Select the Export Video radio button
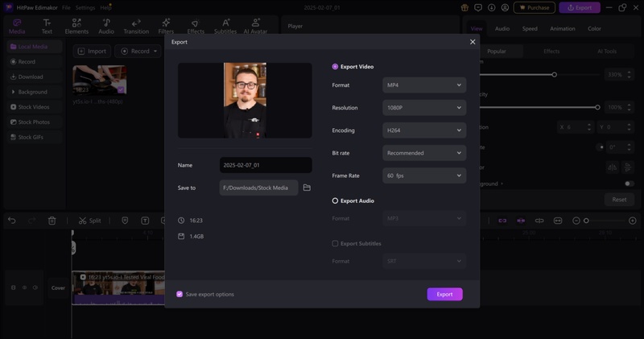This screenshot has height=339, width=644. 336,67
